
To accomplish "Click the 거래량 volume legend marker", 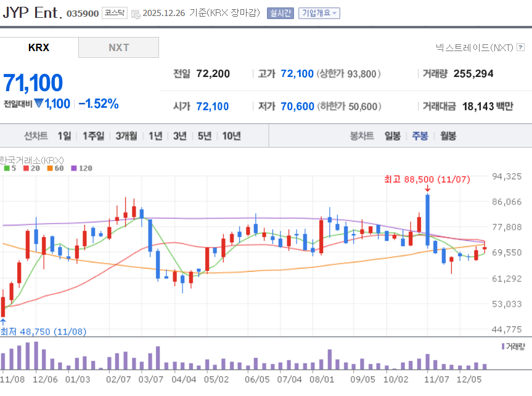I will coord(503,346).
